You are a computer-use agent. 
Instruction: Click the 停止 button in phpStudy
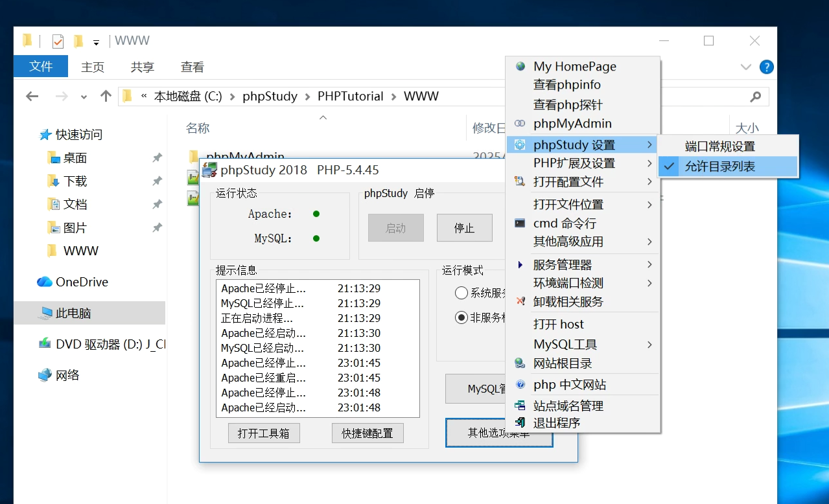tap(464, 228)
